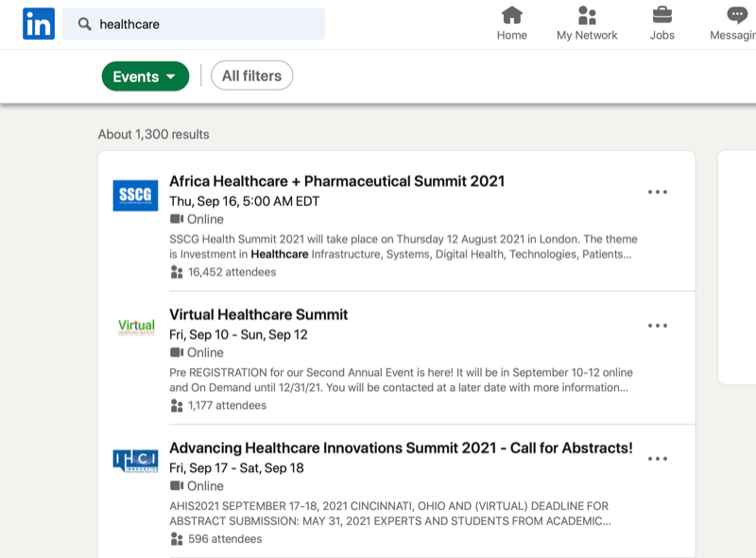Focus the healthcare search field
This screenshot has height=558, width=756.
(194, 24)
